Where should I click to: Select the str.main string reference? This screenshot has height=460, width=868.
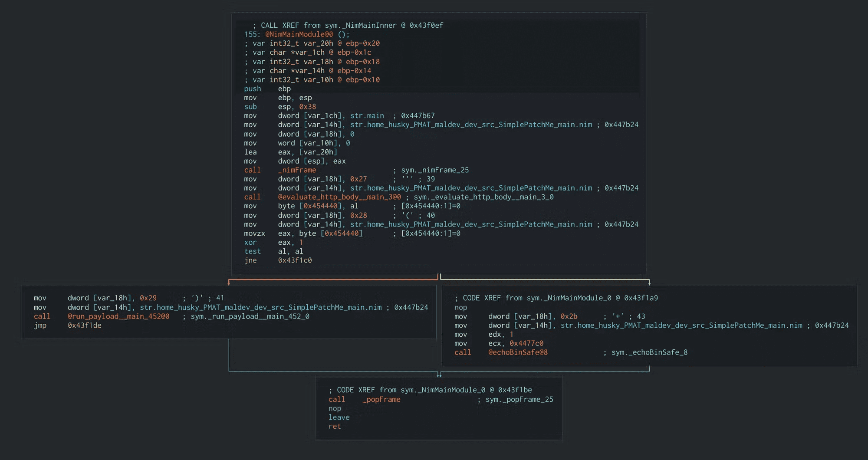(367, 116)
